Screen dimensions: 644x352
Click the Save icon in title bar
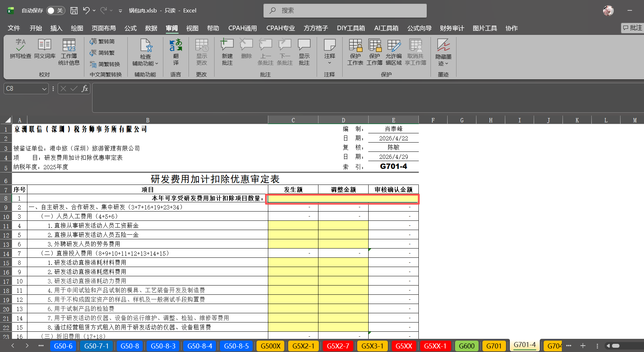click(74, 11)
